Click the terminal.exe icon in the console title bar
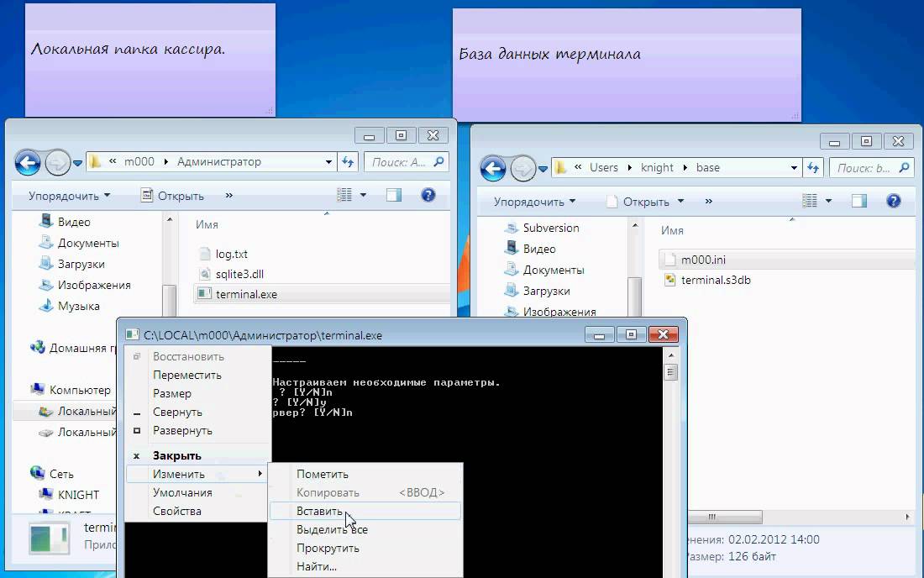Image resolution: width=924 pixels, height=578 pixels. click(x=133, y=334)
